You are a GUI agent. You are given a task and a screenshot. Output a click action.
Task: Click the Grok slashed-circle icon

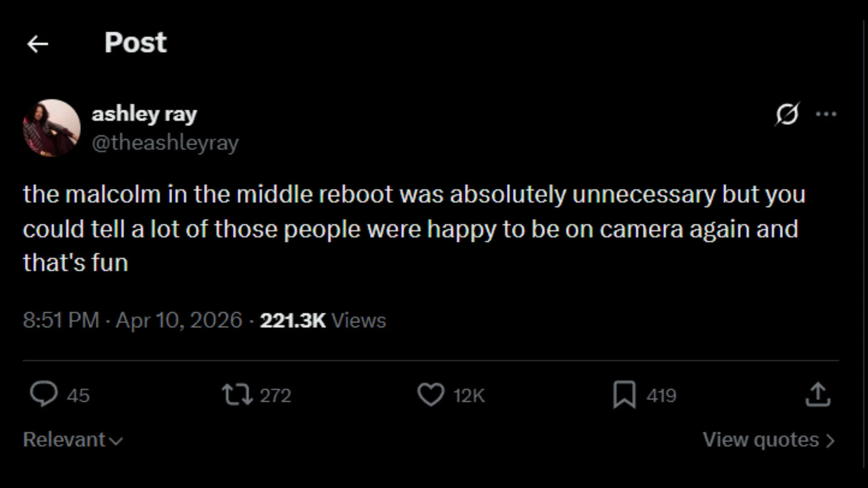coord(787,114)
